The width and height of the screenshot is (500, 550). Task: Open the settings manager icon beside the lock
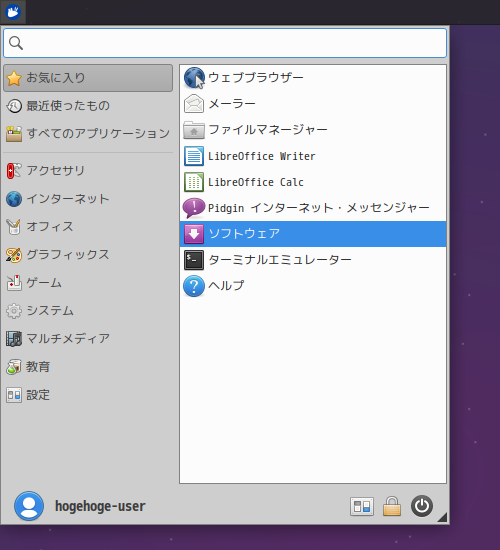362,507
